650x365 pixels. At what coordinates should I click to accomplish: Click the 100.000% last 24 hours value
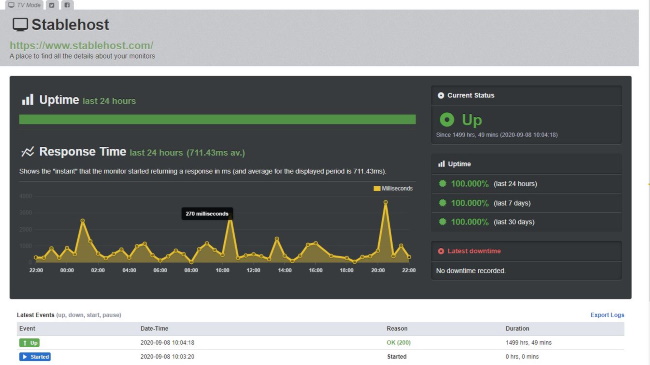point(470,183)
